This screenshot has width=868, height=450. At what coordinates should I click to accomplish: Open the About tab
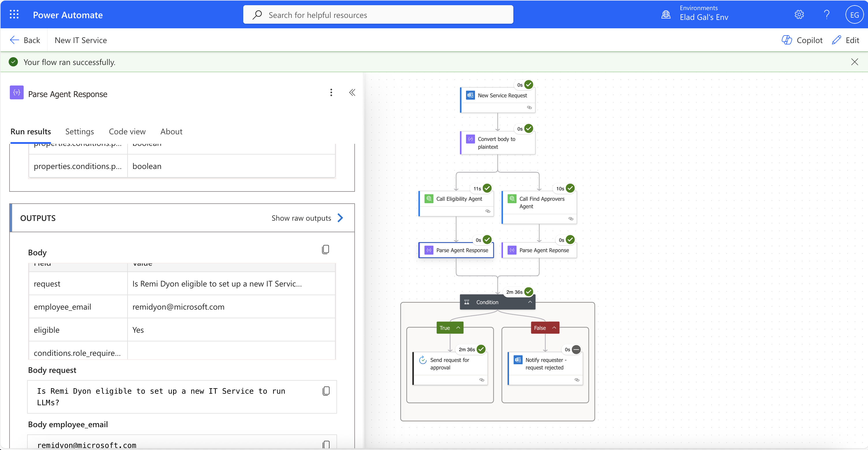[x=171, y=131]
